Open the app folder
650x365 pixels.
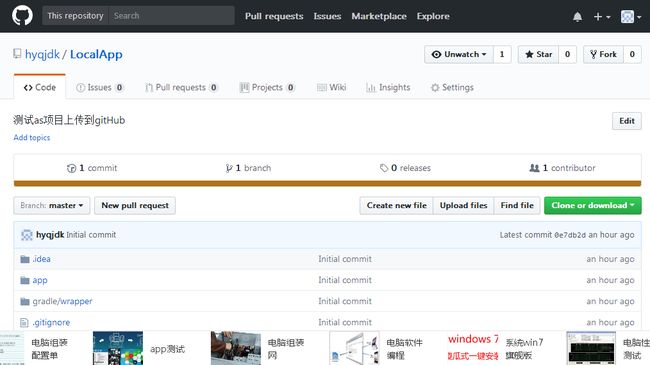point(40,280)
